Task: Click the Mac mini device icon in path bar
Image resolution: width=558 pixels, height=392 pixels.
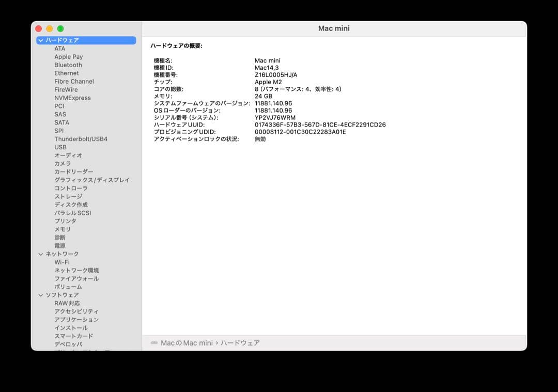Action: [154, 343]
